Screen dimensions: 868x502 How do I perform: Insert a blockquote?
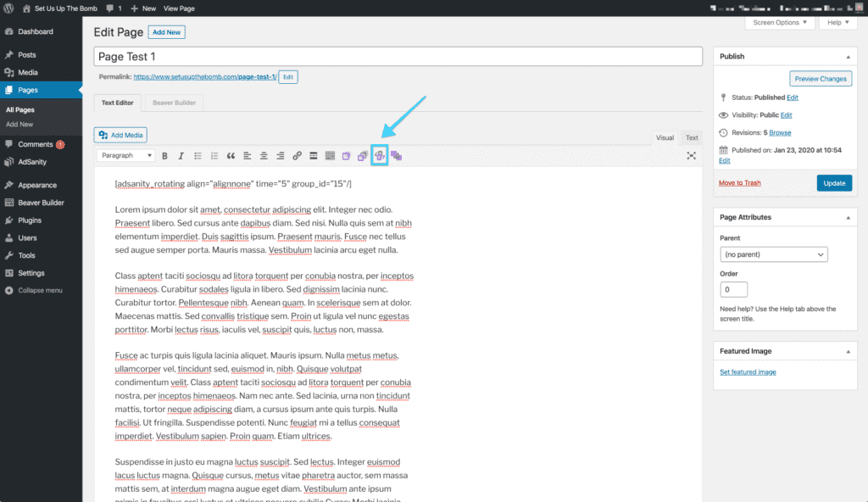[x=230, y=155]
